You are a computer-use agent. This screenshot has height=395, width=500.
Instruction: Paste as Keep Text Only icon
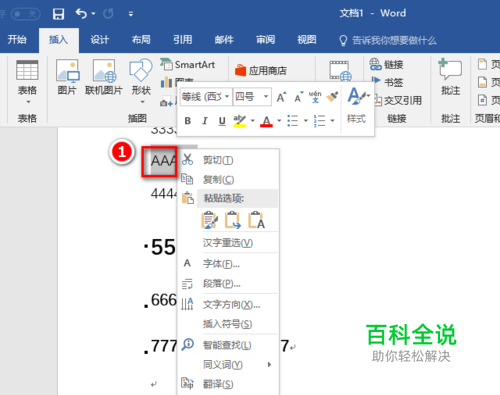tap(256, 220)
